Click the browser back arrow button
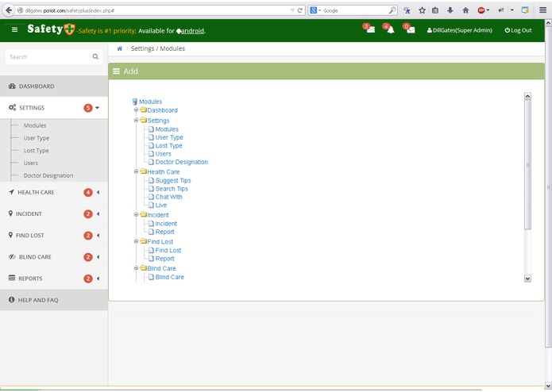Image resolution: width=552 pixels, height=392 pixels. pos(9,10)
